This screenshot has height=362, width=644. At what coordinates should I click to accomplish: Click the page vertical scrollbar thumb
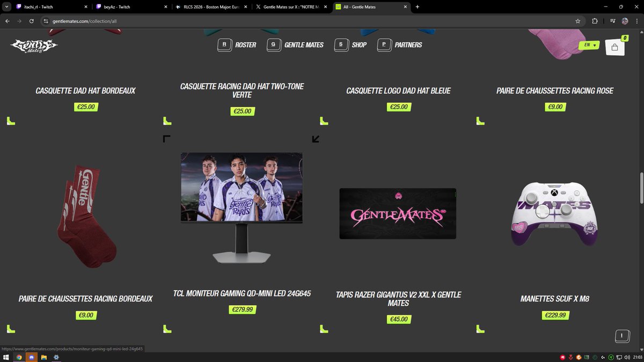(641, 188)
